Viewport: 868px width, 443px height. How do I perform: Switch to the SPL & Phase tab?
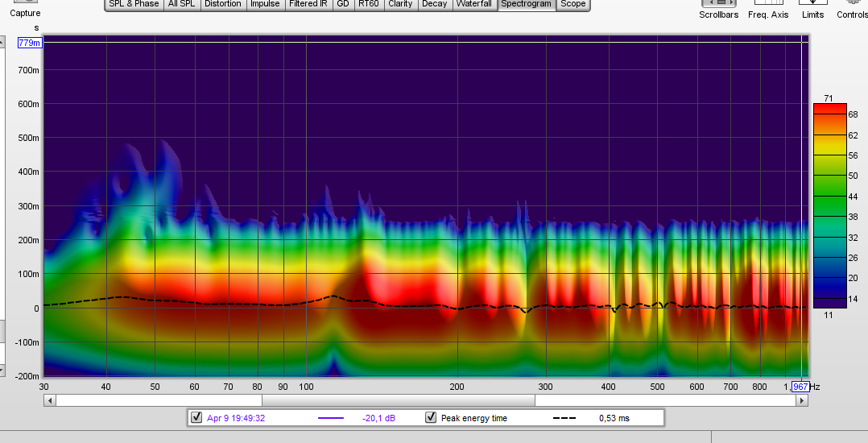[x=134, y=4]
